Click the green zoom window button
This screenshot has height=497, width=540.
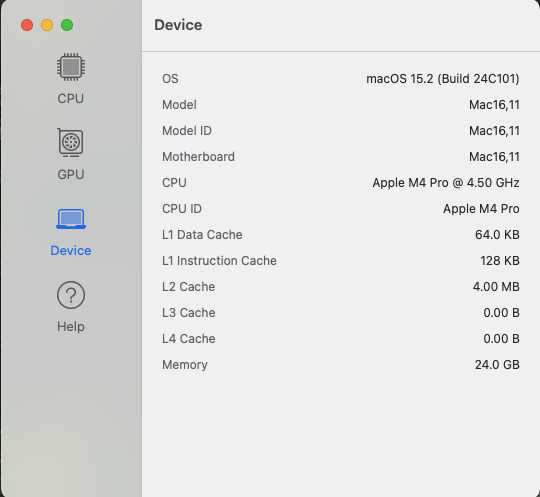[67, 25]
